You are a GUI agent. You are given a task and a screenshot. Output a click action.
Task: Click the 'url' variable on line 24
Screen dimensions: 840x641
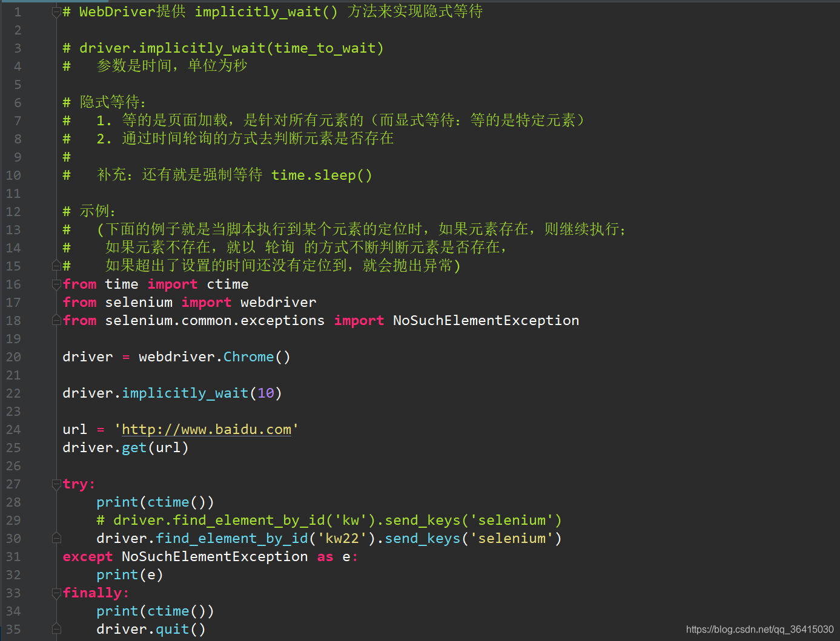(x=75, y=430)
